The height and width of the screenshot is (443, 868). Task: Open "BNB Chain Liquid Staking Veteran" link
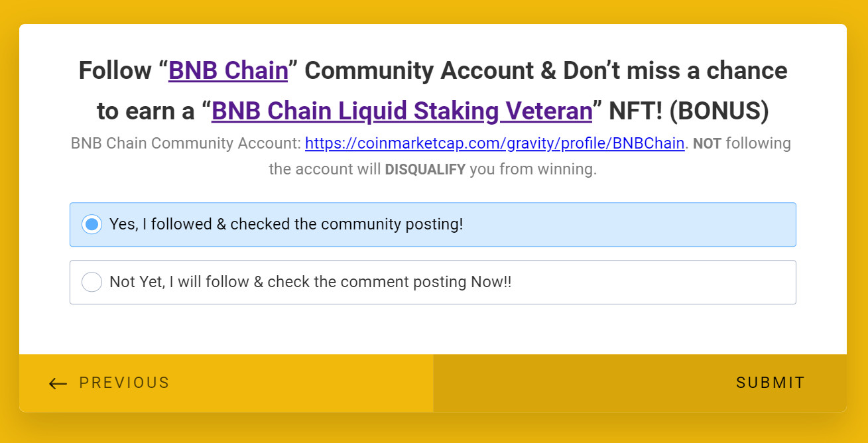401,111
